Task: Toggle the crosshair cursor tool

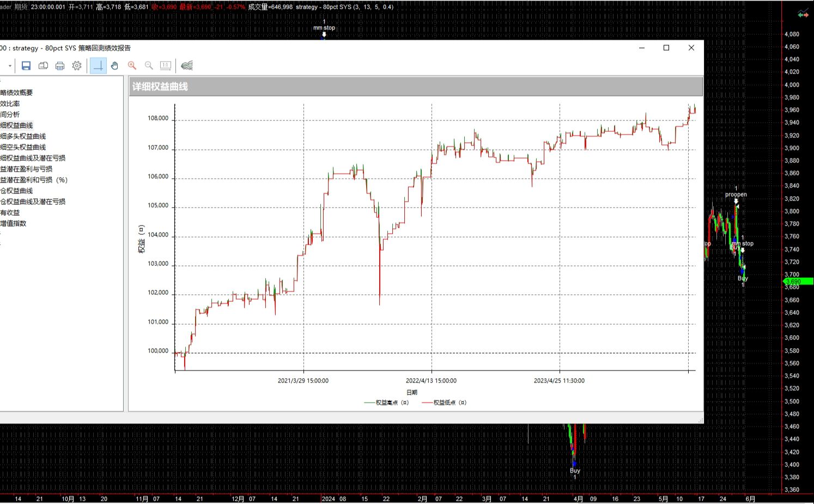Action: [98, 66]
